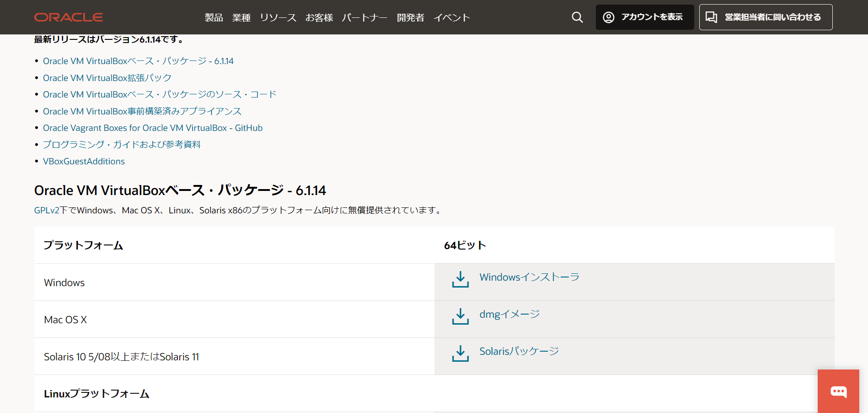Viewport: 868px width, 413px height.
Task: Open the お客様 menu
Action: click(319, 17)
